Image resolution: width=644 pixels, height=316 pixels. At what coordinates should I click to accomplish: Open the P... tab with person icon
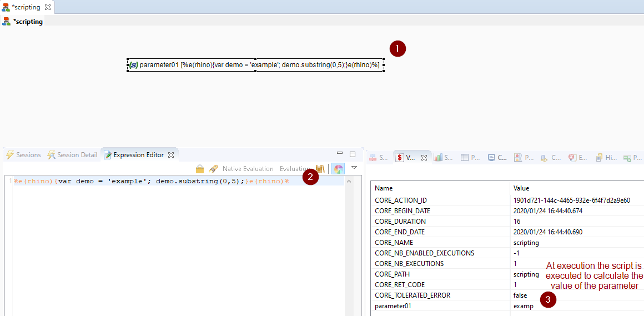click(x=525, y=157)
